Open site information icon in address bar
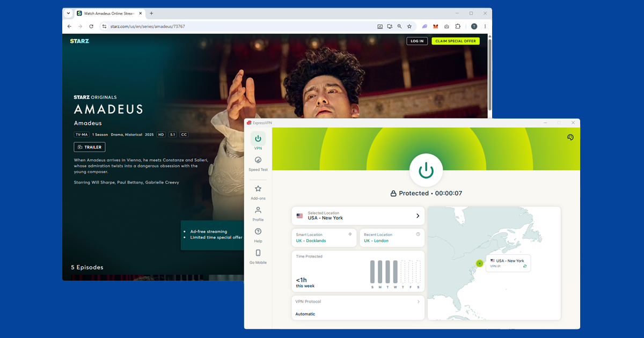 pyautogui.click(x=104, y=26)
